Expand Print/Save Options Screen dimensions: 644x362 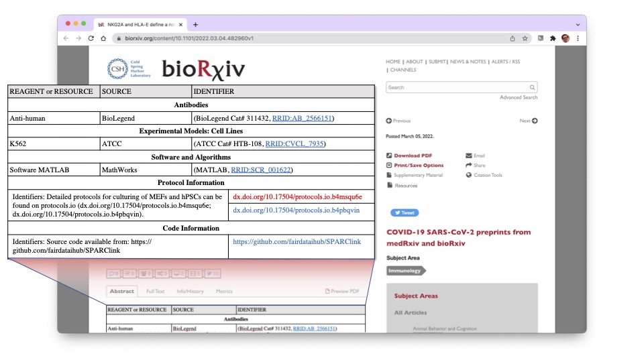[419, 165]
